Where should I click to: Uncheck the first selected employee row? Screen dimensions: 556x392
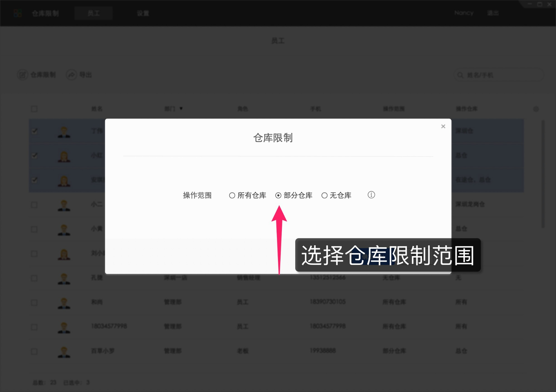34,132
